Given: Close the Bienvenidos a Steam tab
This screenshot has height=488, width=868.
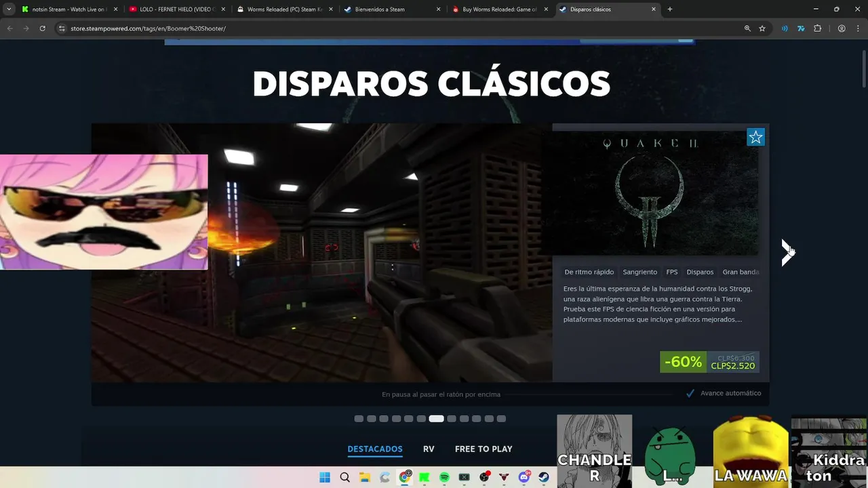Looking at the screenshot, I should click(438, 9).
